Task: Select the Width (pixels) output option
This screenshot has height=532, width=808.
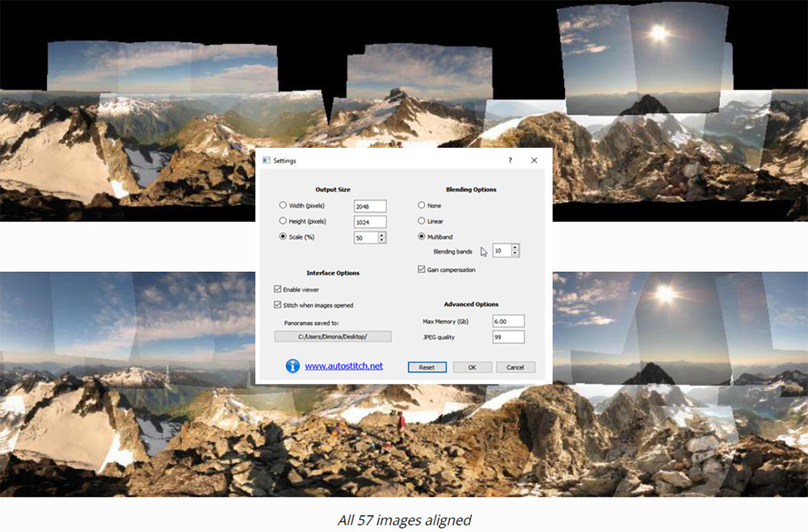Action: point(282,205)
